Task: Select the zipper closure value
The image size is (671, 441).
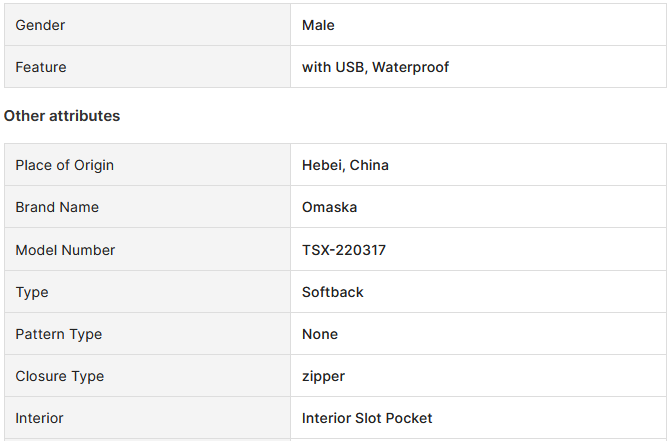Action: pos(323,376)
